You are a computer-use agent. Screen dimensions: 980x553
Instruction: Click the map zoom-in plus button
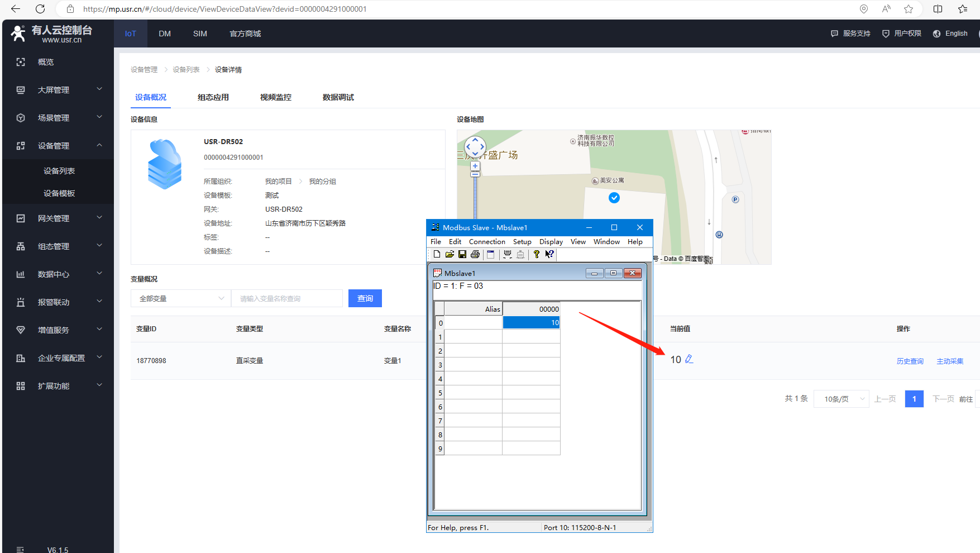(475, 166)
